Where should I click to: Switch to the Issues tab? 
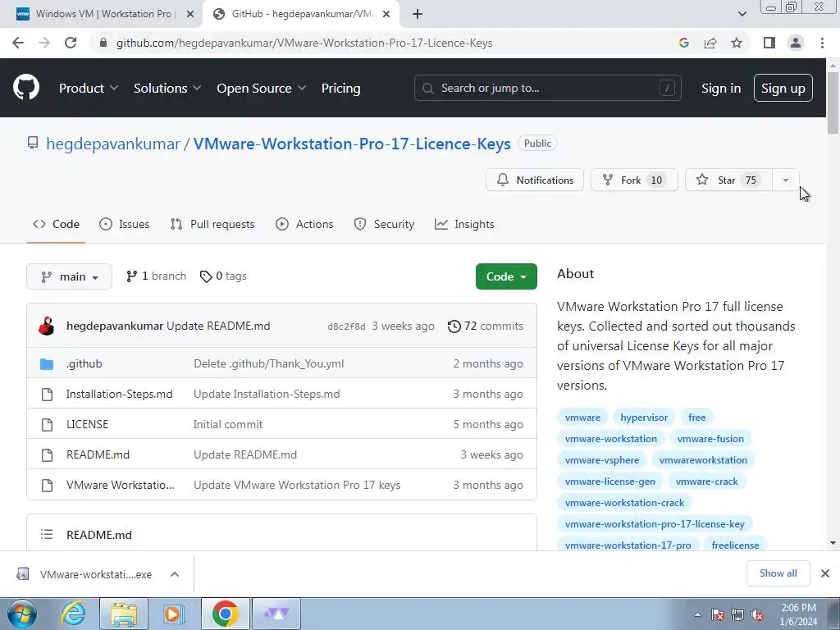[x=125, y=225]
